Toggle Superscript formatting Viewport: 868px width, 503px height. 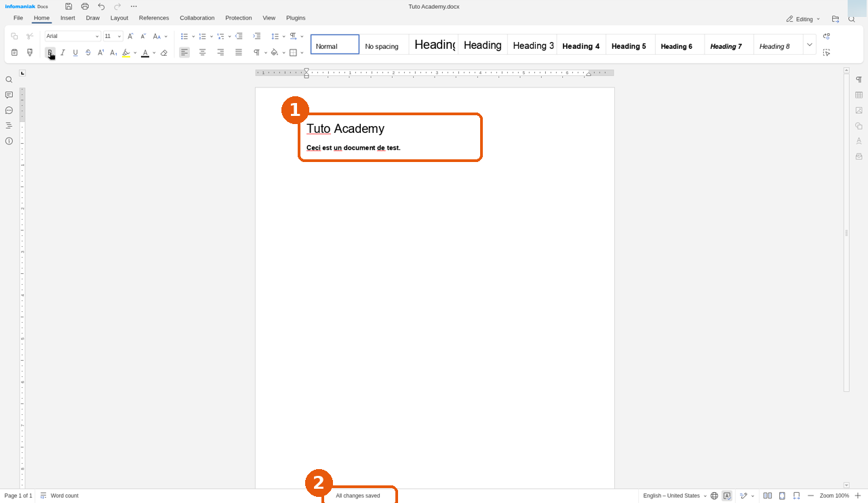pos(101,52)
